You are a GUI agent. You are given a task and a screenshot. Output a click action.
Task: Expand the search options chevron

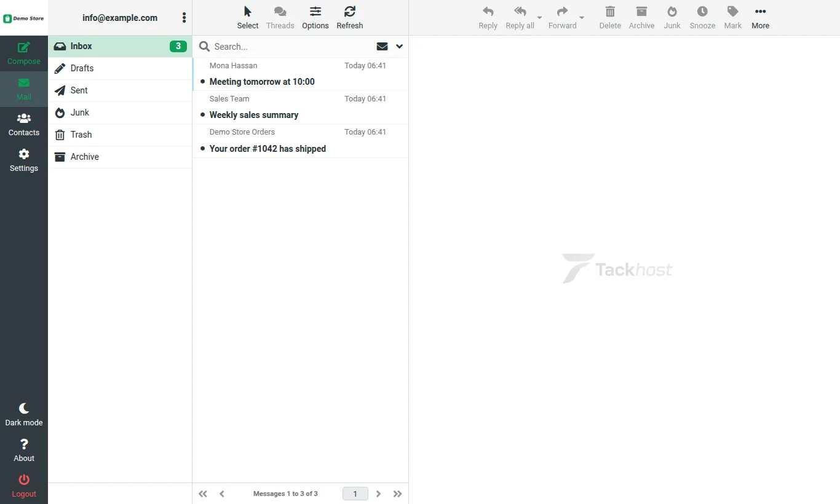click(399, 47)
